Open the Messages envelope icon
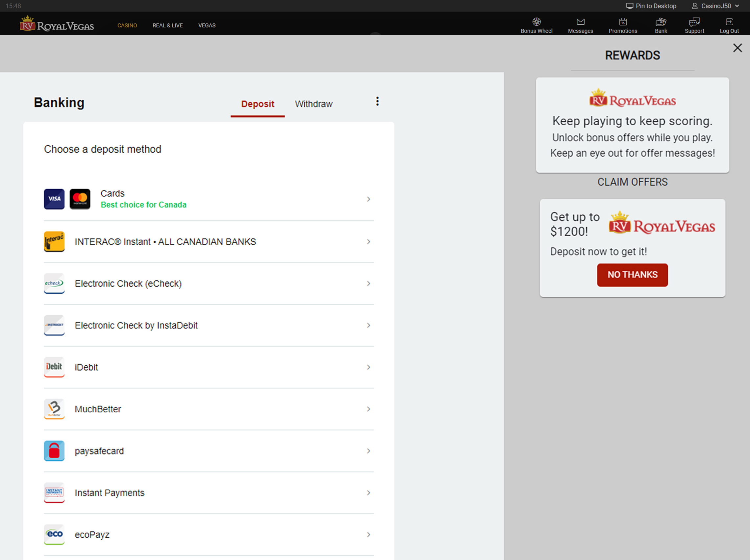This screenshot has width=750, height=560. 581,22
